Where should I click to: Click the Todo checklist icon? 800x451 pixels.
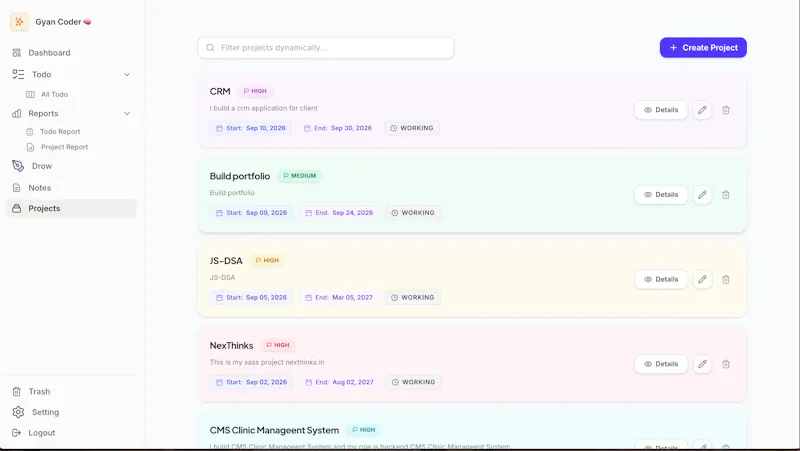point(18,74)
